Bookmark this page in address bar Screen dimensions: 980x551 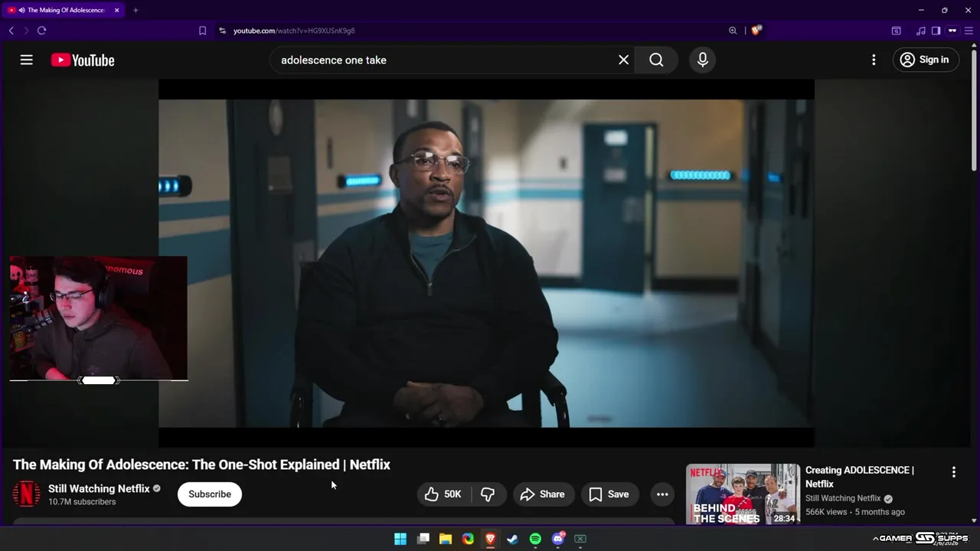click(202, 31)
